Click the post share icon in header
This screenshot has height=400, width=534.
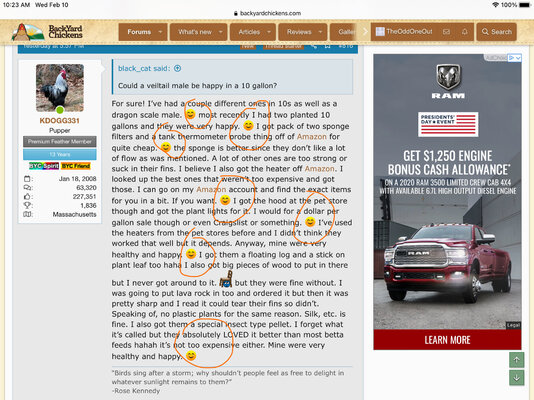(x=314, y=47)
